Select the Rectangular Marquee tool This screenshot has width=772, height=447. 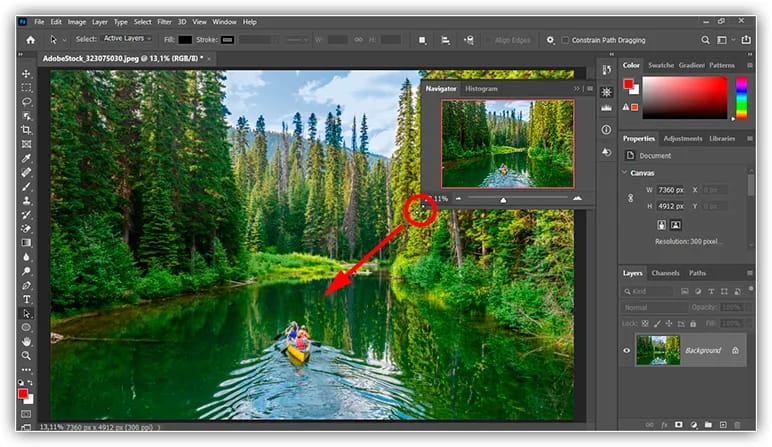click(27, 88)
